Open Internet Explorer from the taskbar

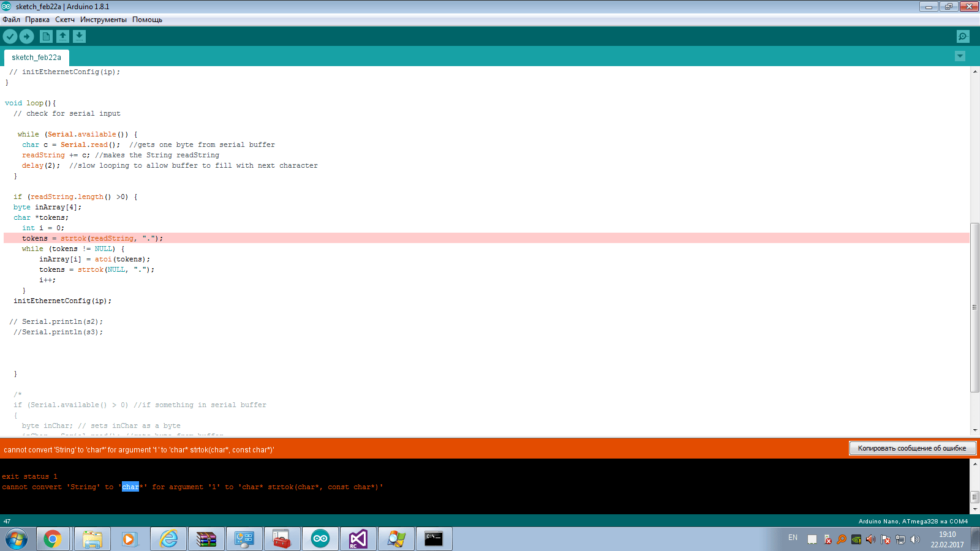(x=168, y=539)
